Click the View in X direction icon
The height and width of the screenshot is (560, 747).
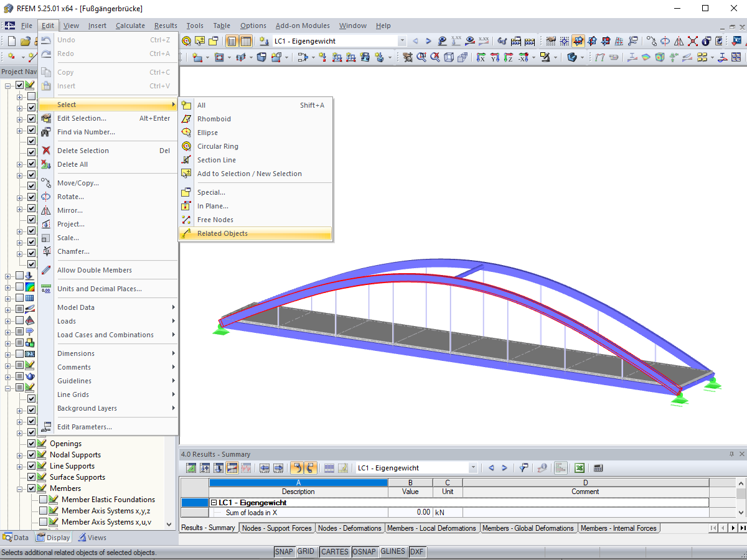tap(481, 57)
